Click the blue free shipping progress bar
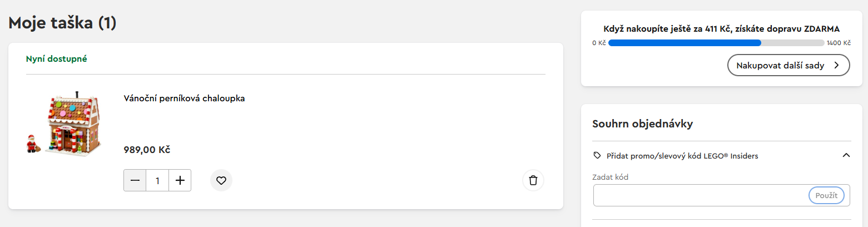The height and width of the screenshot is (227, 868). (x=685, y=43)
